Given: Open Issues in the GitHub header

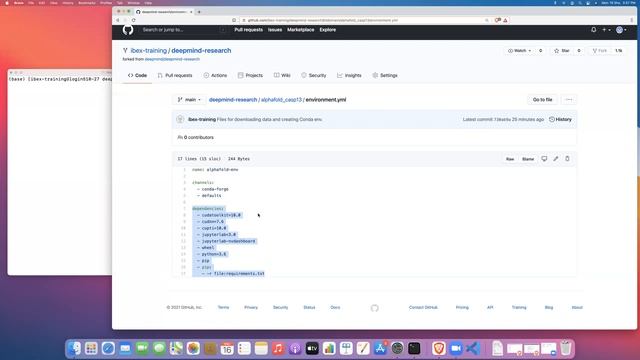Looking at the screenshot, I should click(x=275, y=30).
